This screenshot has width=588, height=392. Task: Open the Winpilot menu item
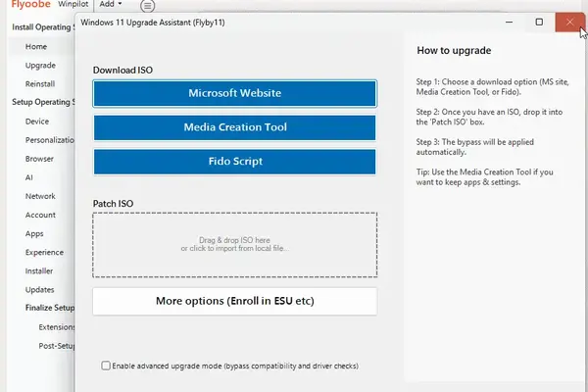[73, 5]
